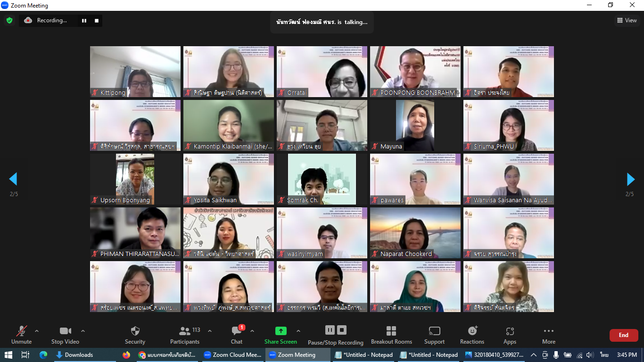This screenshot has width=644, height=362.
Task: Open More options menu
Action: coord(548,335)
